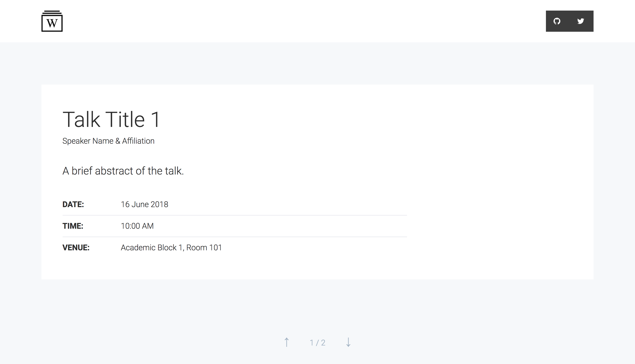Click Room 101 in venue row
635x364 pixels.
point(204,247)
